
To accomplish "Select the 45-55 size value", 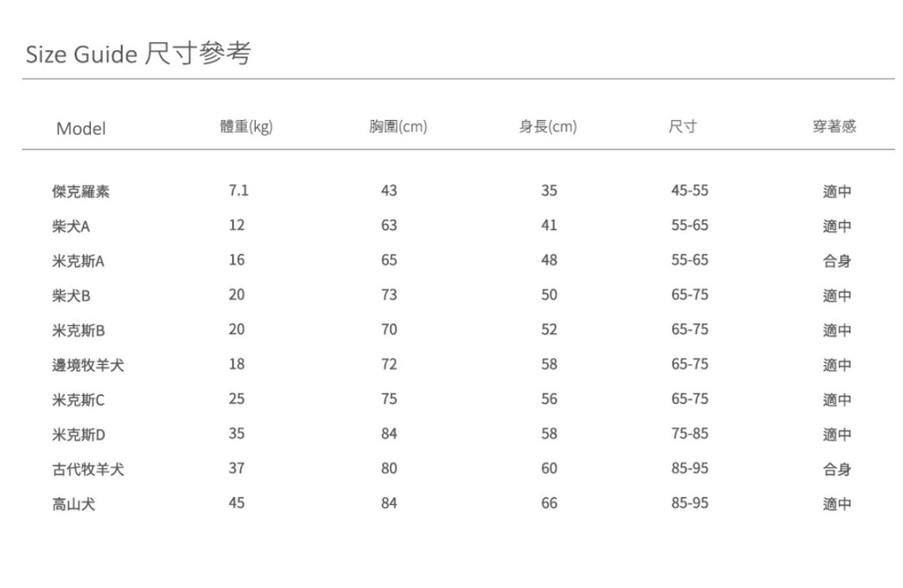I will pos(690,190).
